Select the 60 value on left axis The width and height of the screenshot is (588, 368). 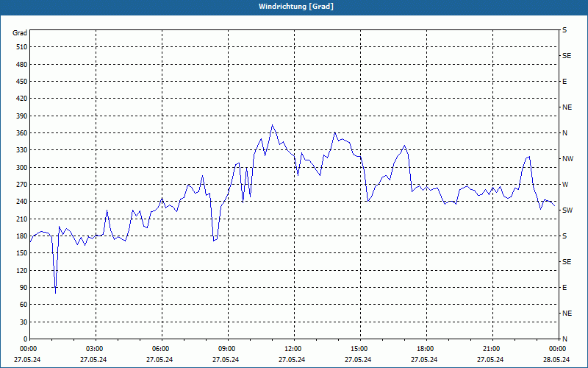coord(24,305)
